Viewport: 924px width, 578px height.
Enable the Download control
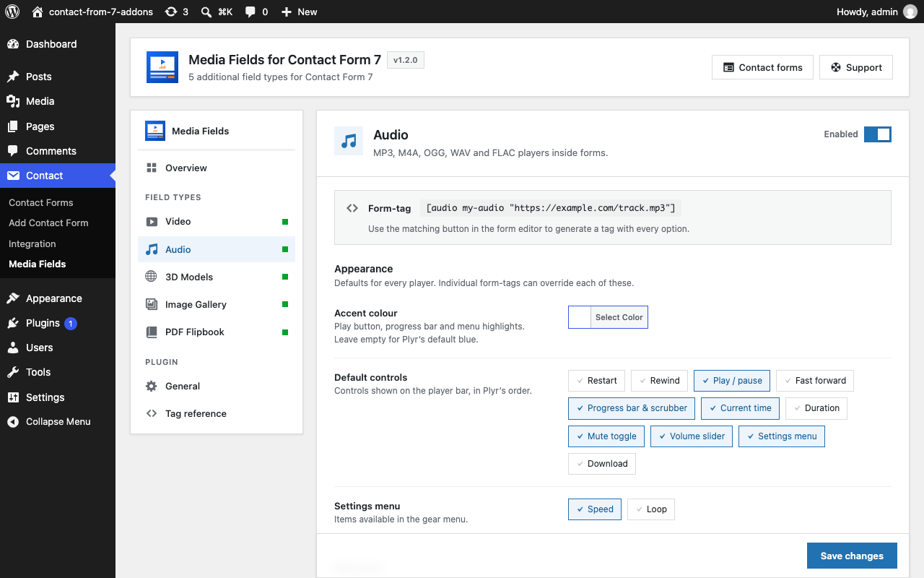point(602,464)
